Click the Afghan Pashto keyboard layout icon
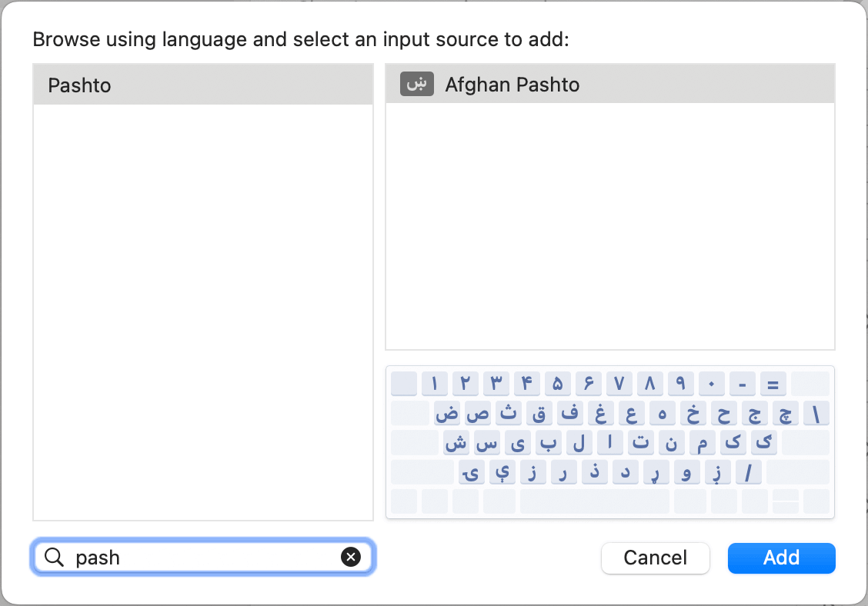 click(x=416, y=84)
